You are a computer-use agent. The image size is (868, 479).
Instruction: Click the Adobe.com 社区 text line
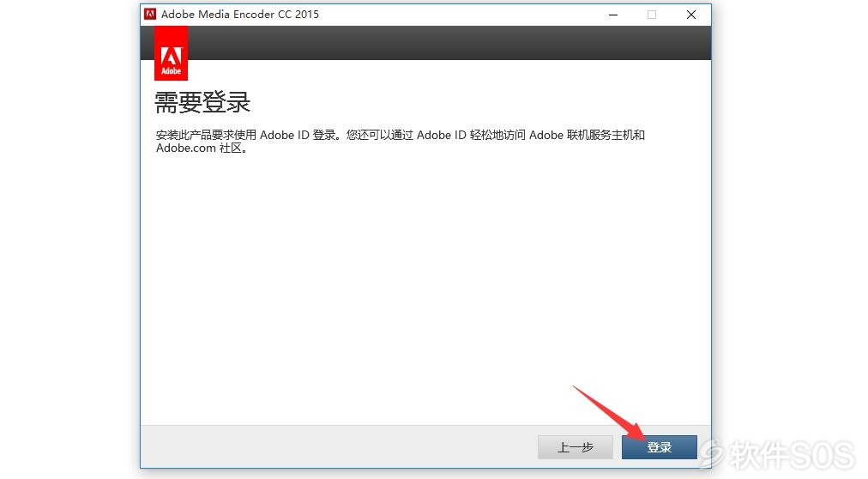(x=202, y=149)
